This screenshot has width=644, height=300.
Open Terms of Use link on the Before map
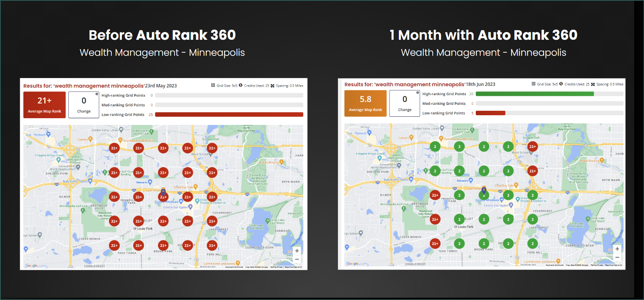[276, 267]
